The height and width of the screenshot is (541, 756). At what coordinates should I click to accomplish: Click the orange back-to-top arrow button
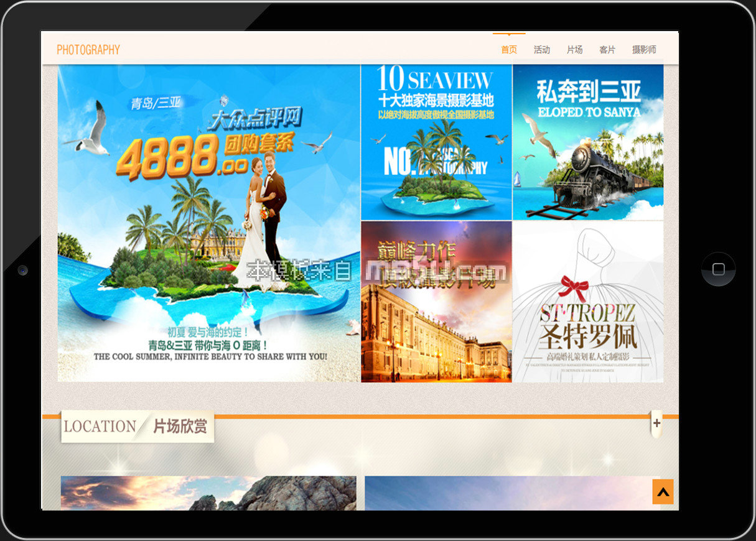[663, 492]
